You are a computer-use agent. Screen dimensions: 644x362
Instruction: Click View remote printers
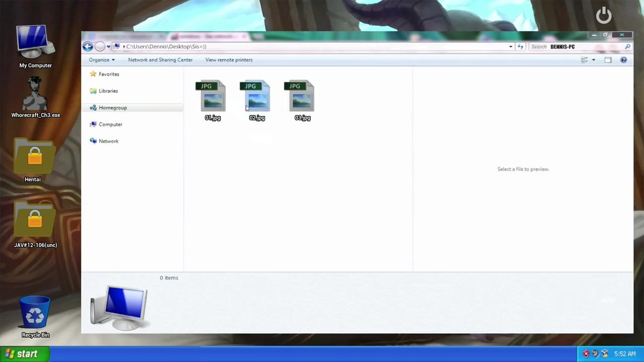(x=228, y=60)
